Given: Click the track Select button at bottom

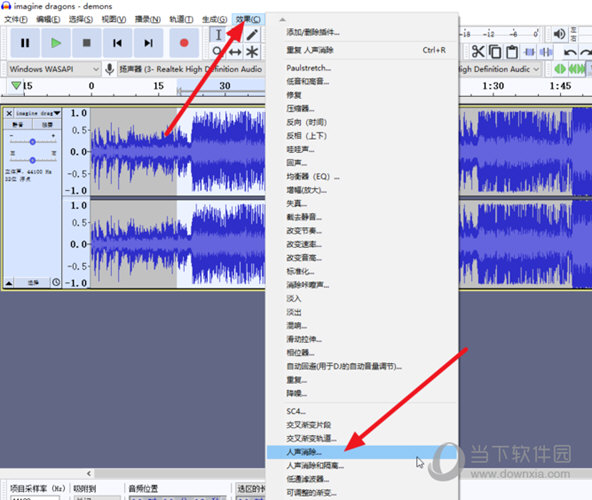Looking at the screenshot, I should tap(33, 283).
